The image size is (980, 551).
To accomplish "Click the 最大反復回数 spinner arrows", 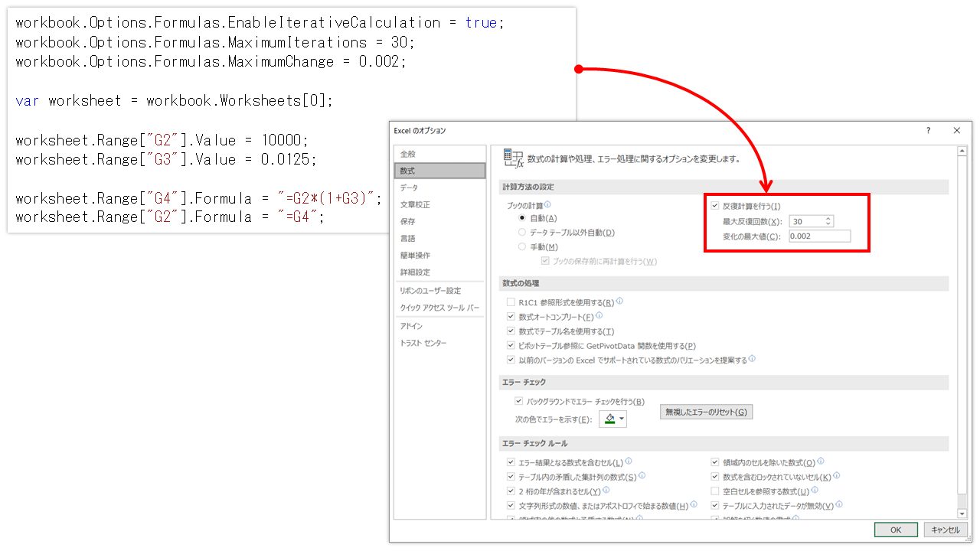I will [828, 221].
